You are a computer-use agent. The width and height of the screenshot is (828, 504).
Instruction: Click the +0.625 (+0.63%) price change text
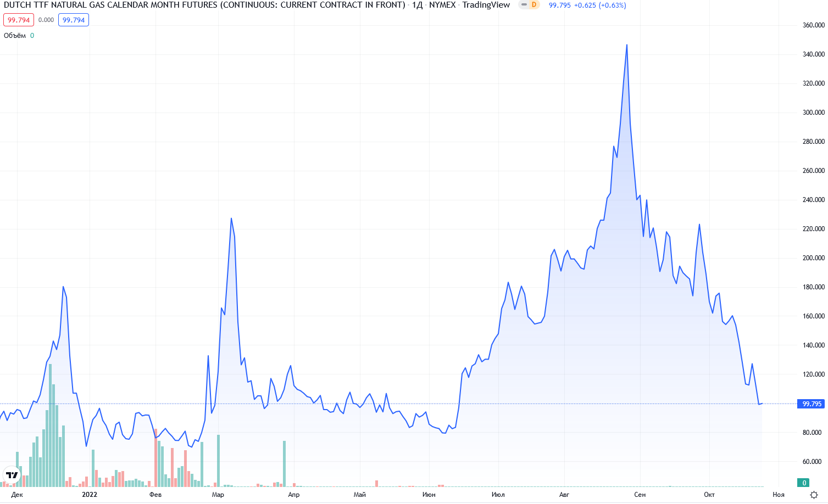(600, 5)
